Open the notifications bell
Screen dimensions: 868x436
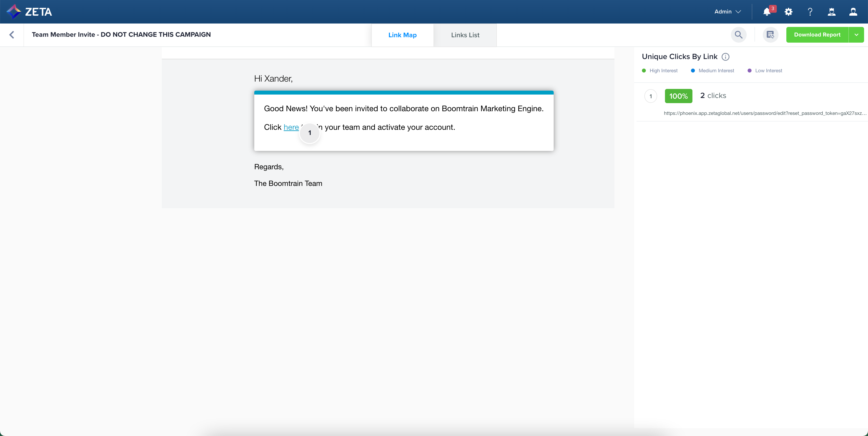click(x=766, y=12)
